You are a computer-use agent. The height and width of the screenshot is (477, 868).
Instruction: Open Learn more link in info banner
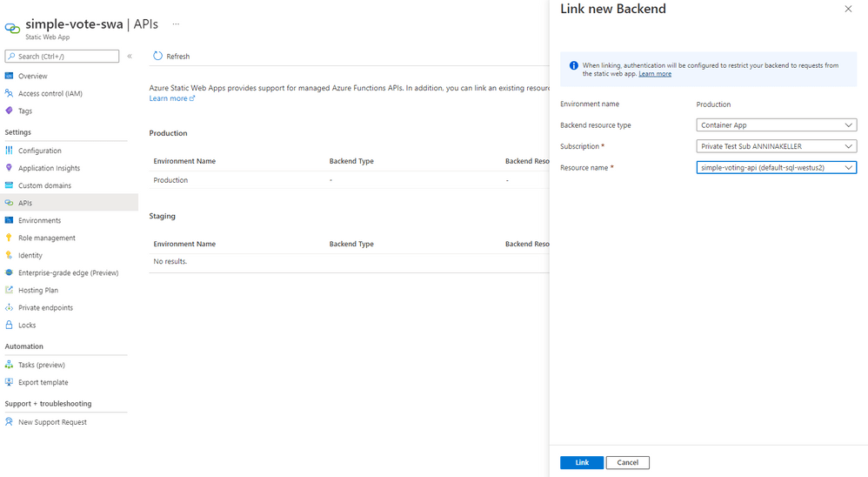point(655,74)
